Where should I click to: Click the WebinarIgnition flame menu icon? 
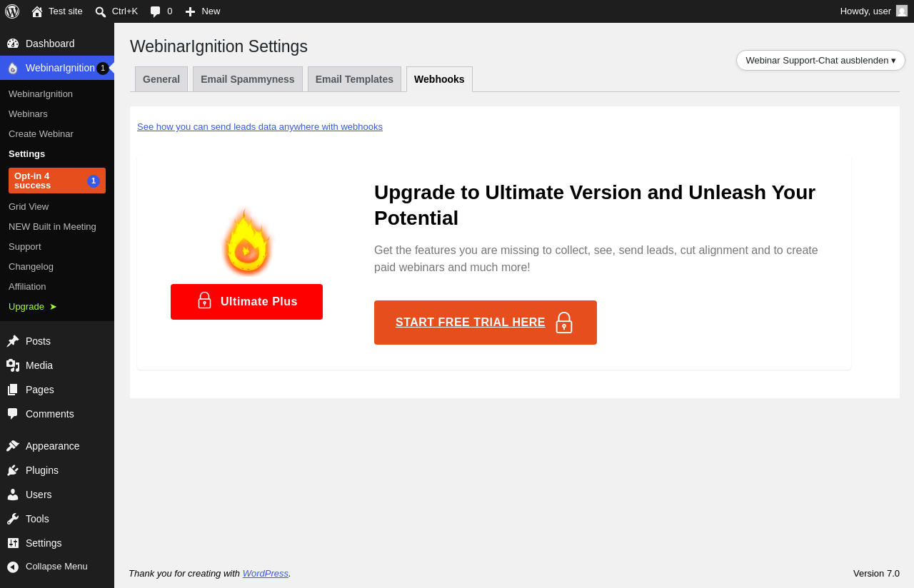(13, 68)
